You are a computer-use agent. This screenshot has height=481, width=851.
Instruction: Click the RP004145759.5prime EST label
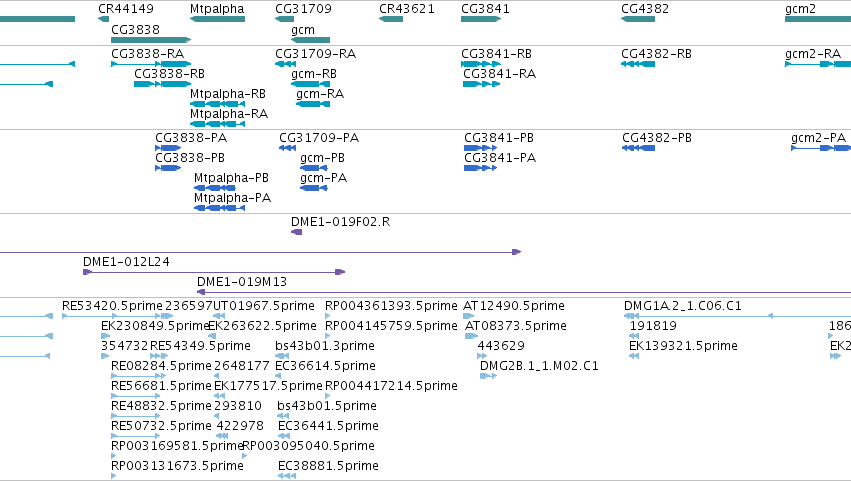[391, 326]
